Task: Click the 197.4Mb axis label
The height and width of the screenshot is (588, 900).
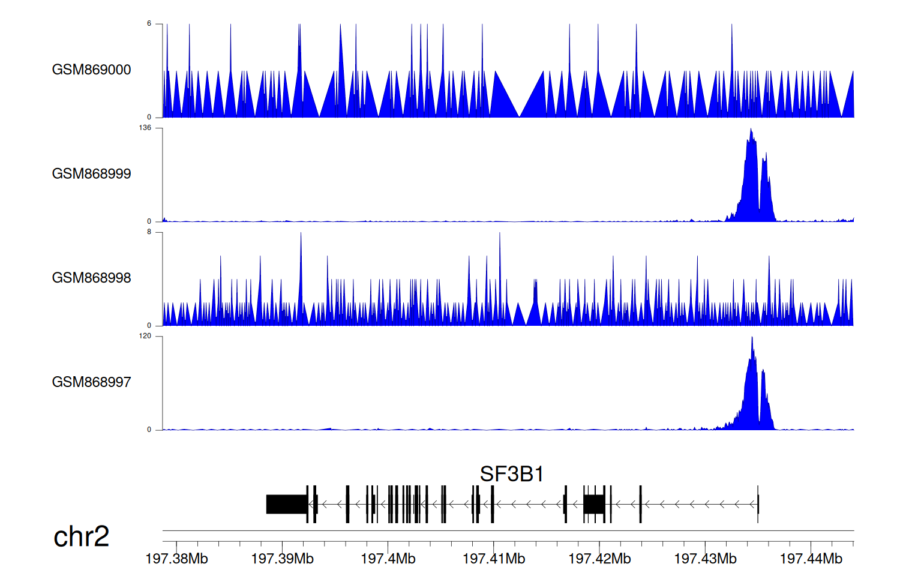Action: pos(388,559)
